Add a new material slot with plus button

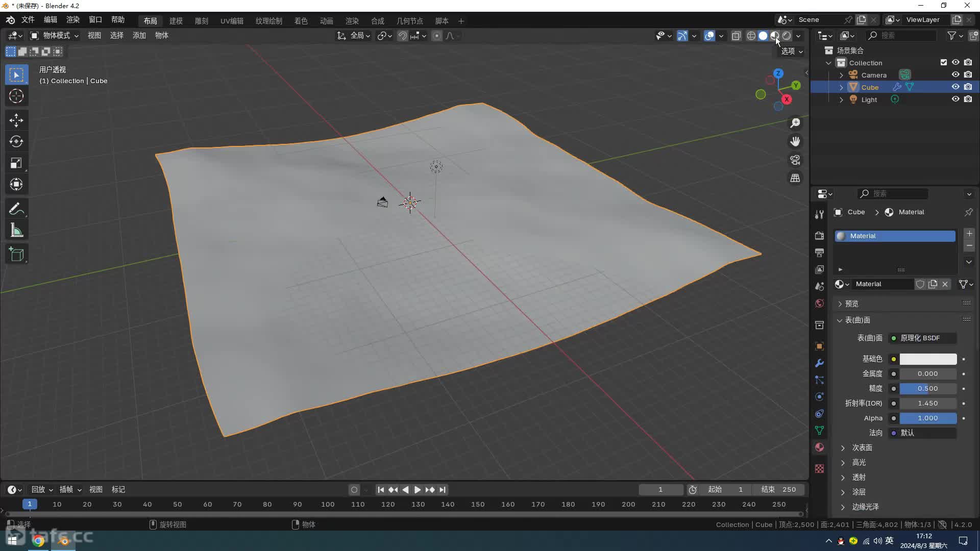(x=969, y=234)
